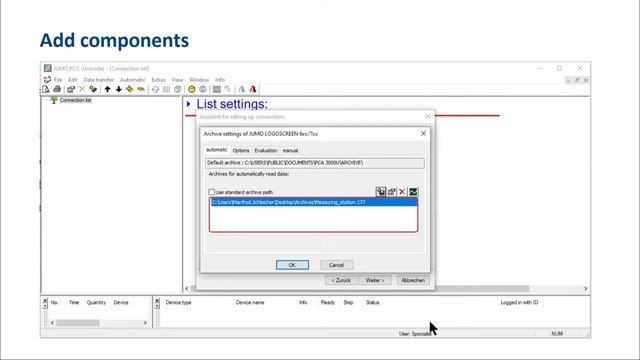Open the File menu

58,80
